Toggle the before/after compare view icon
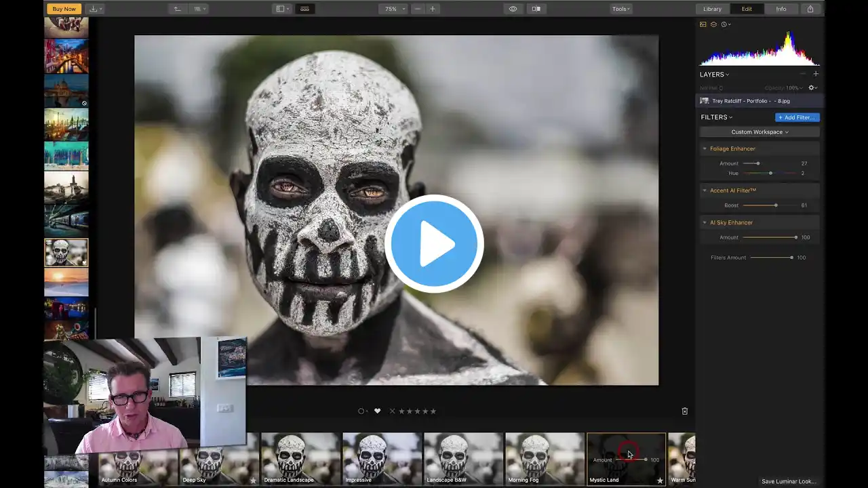Image resolution: width=868 pixels, height=488 pixels. pos(536,9)
